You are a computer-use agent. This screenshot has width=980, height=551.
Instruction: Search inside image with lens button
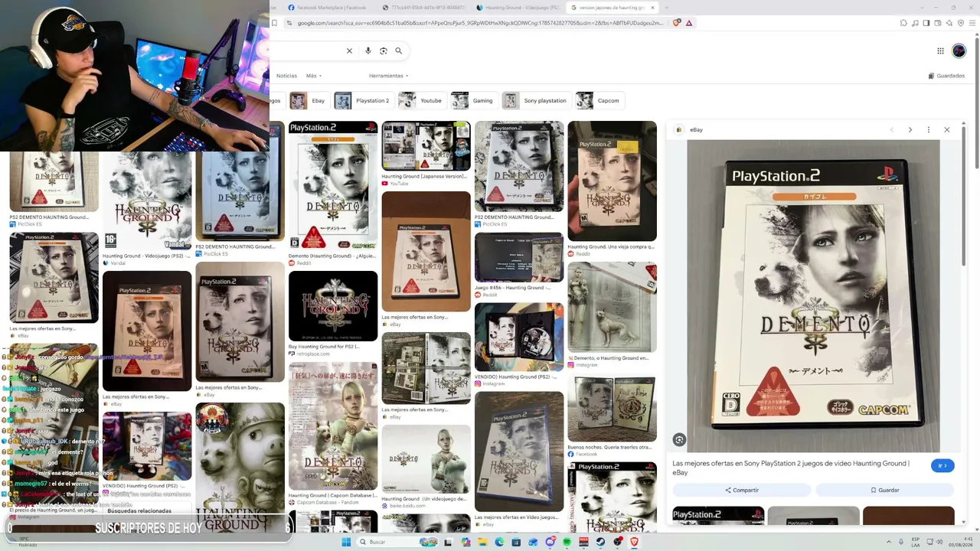[679, 439]
